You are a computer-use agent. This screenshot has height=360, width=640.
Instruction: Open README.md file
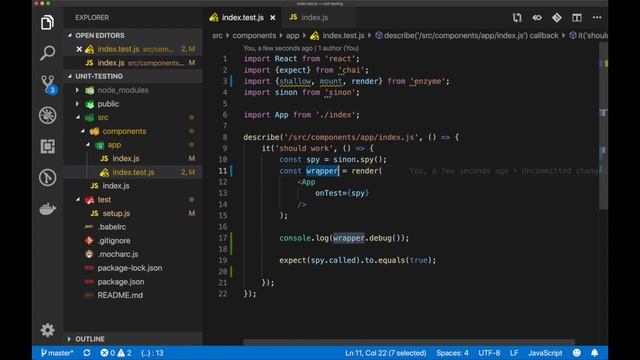(120, 295)
